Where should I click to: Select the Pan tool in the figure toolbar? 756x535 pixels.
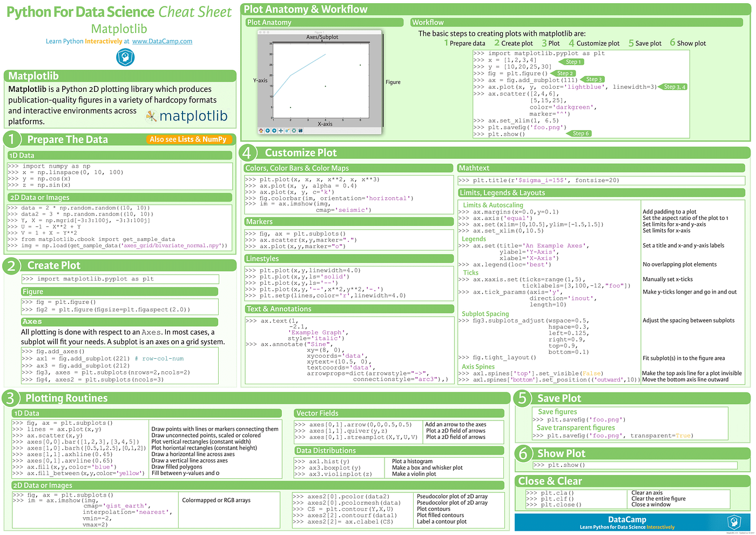point(281,131)
